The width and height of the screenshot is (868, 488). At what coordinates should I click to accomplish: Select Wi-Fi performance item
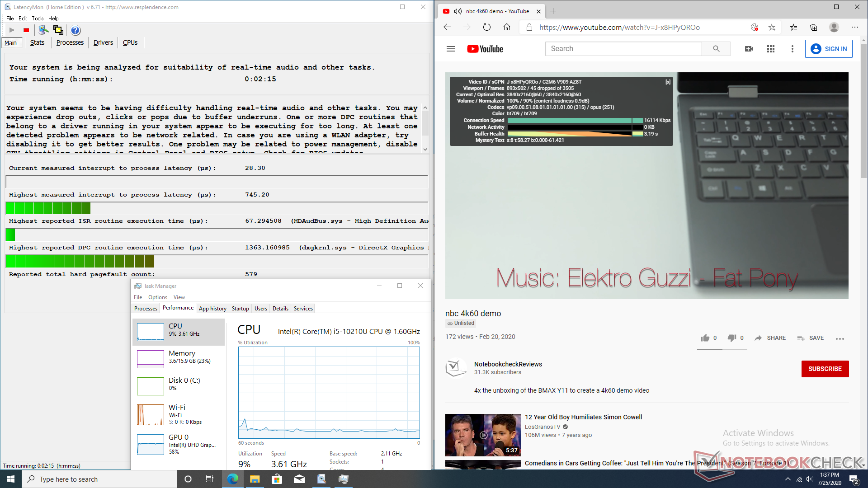(x=179, y=414)
